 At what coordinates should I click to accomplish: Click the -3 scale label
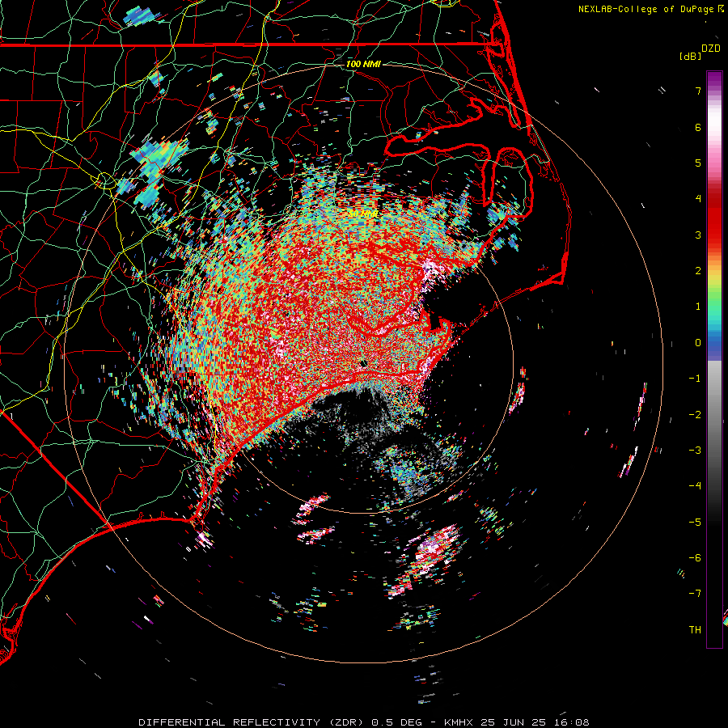[695, 451]
